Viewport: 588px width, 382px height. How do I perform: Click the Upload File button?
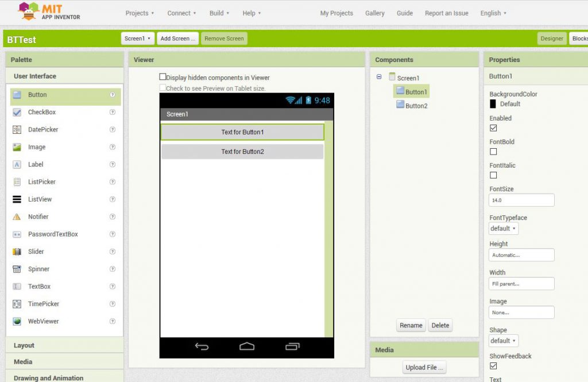[424, 368]
